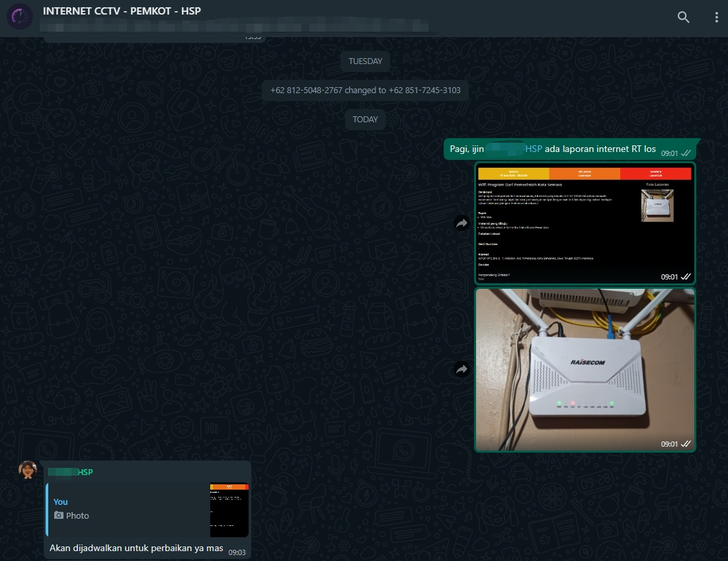This screenshot has height=561, width=728.
Task: Forward the Raisecom router photo message
Action: click(462, 369)
